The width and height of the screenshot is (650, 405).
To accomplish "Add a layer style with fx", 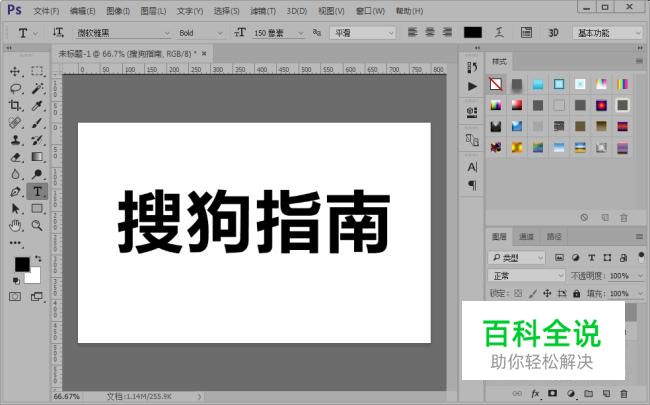I will [535, 393].
